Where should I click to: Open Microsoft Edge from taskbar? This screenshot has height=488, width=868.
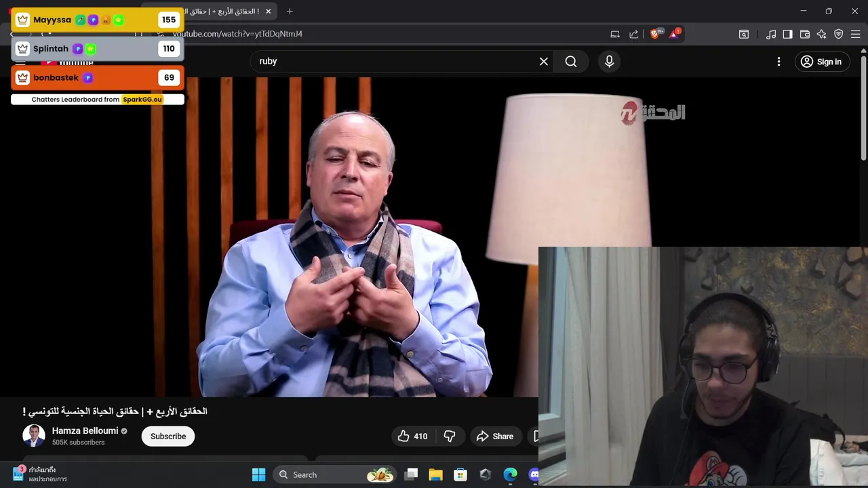pos(510,475)
